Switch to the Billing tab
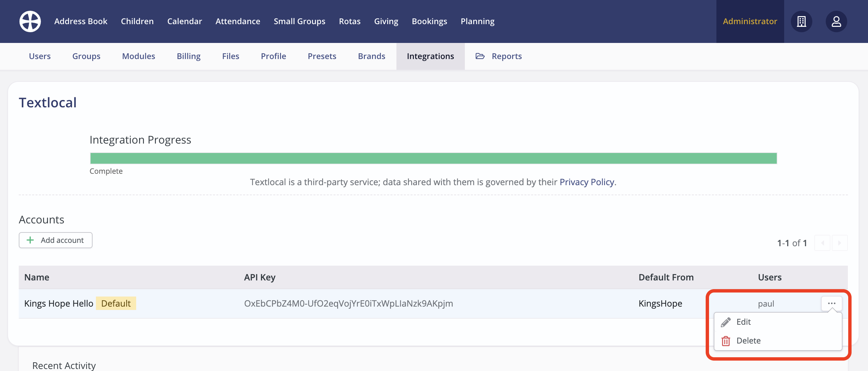 [189, 56]
